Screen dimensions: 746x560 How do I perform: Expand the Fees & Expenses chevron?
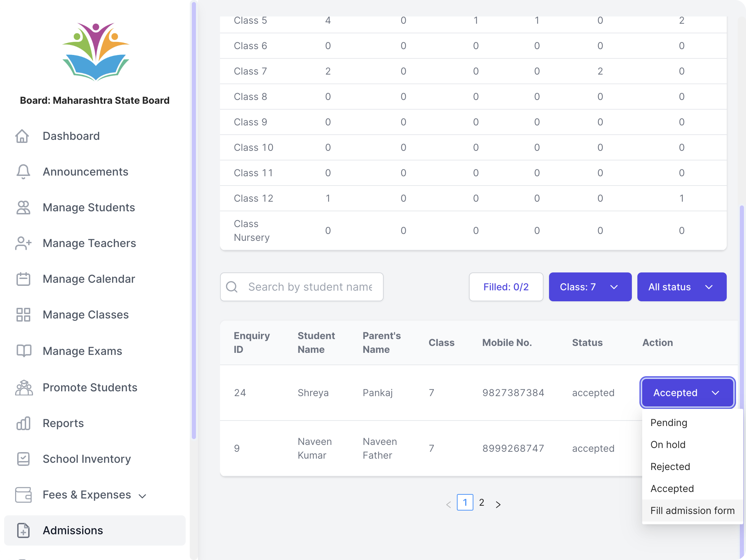pos(142,496)
